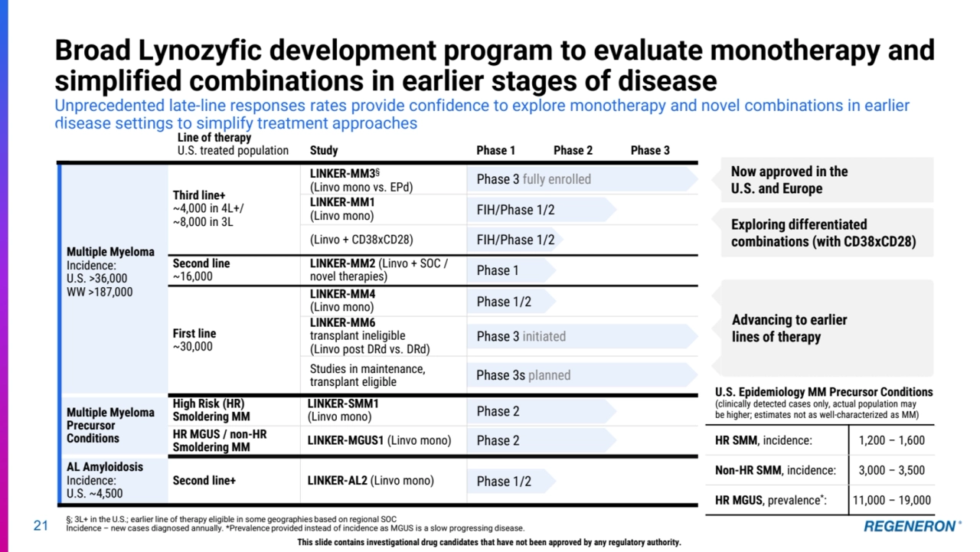Click the Regeneron logo
Image resolution: width=980 pixels, height=552 pixels.
coord(913,526)
